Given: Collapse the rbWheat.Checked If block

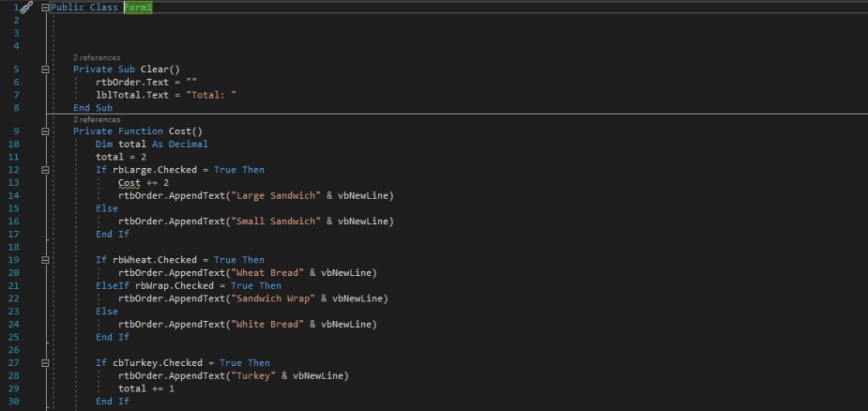Looking at the screenshot, I should tap(45, 260).
